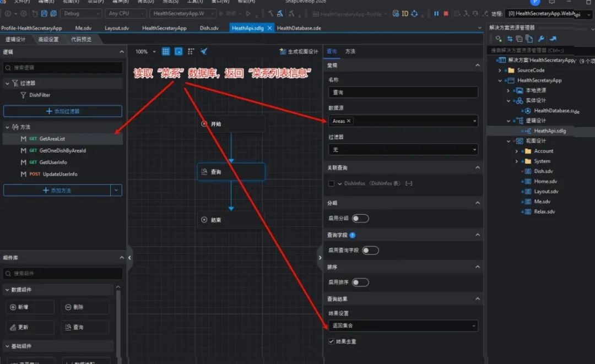The image size is (595, 364).
Task: Expand the Account folder in Solution Explorer
Action: 516,151
